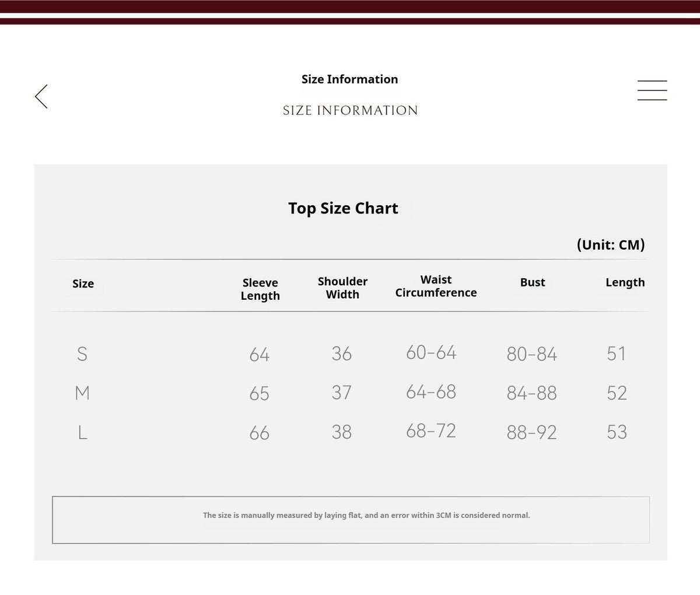This screenshot has height=595, width=700.
Task: Click the SIZE INFORMATION subtitle
Action: [350, 110]
